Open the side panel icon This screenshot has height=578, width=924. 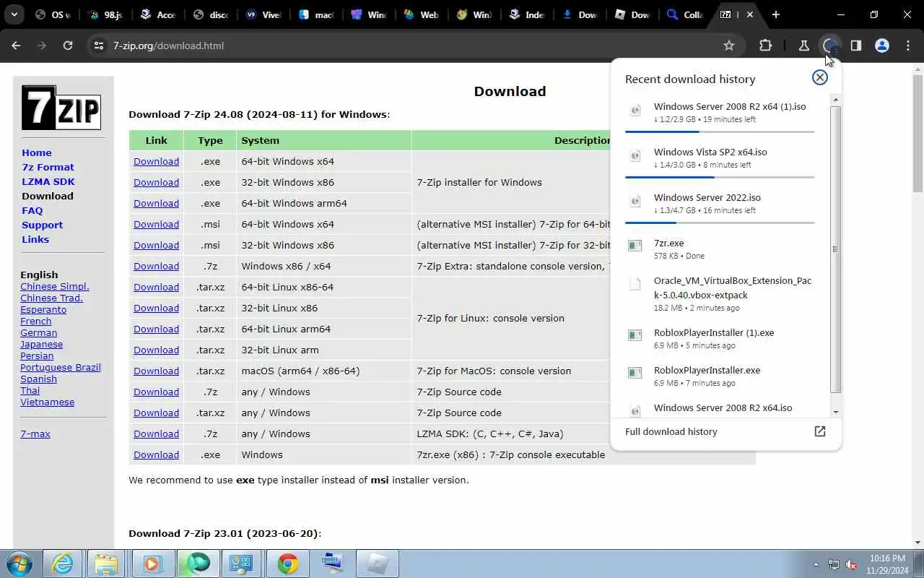[856, 46]
